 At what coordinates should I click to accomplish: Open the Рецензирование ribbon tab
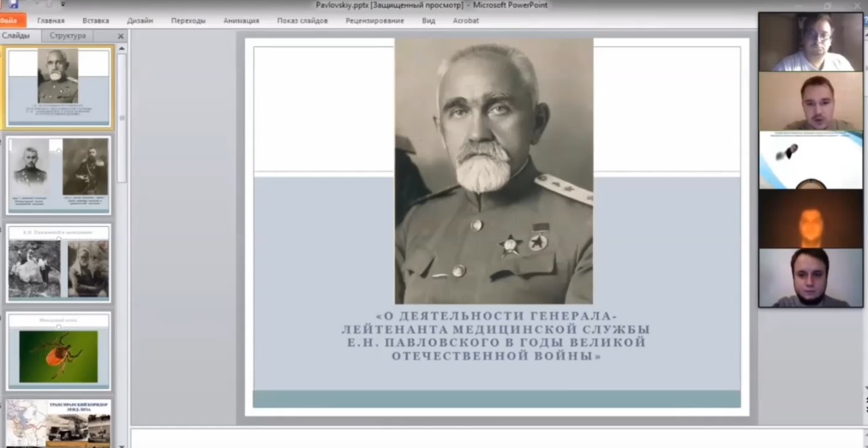coord(374,21)
